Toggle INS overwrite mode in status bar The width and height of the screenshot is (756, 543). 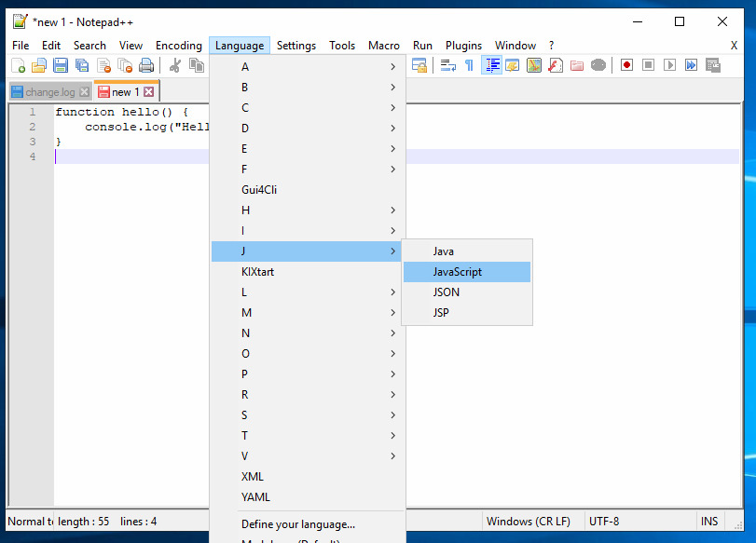(709, 521)
